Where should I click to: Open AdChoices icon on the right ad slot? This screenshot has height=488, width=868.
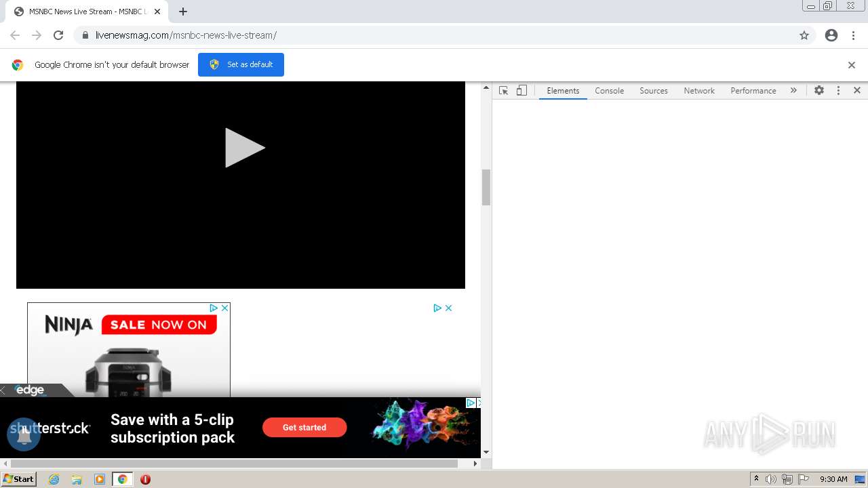(x=437, y=308)
